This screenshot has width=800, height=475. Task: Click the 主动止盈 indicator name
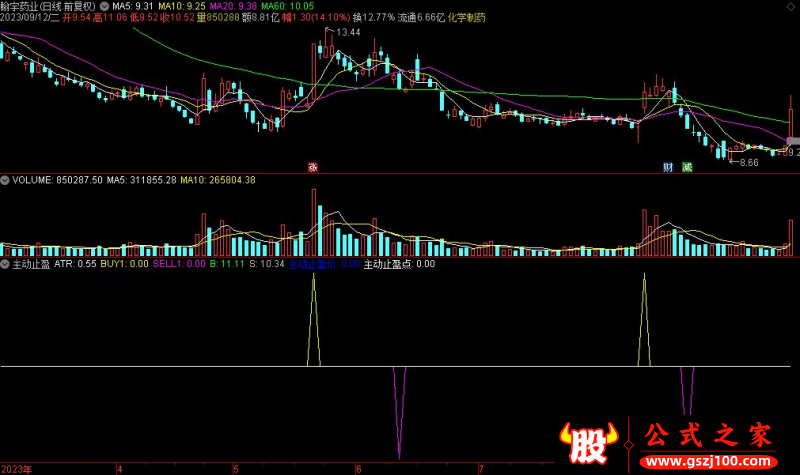(31, 264)
